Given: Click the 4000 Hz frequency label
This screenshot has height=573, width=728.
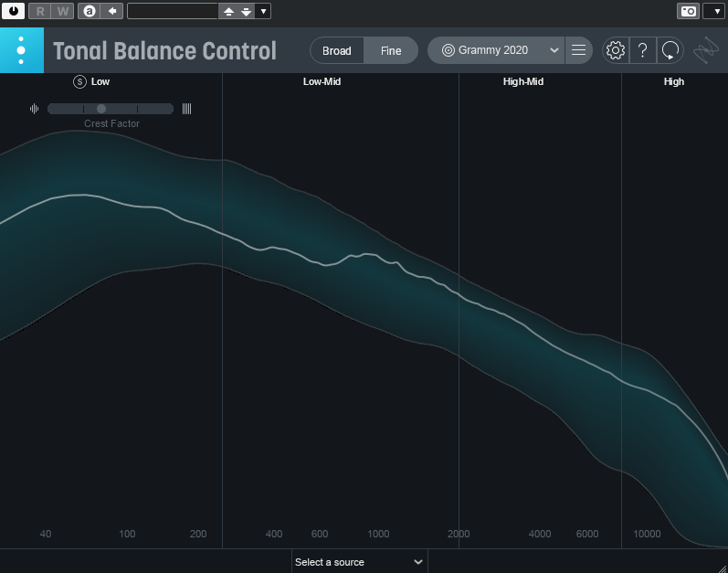Looking at the screenshot, I should (540, 534).
